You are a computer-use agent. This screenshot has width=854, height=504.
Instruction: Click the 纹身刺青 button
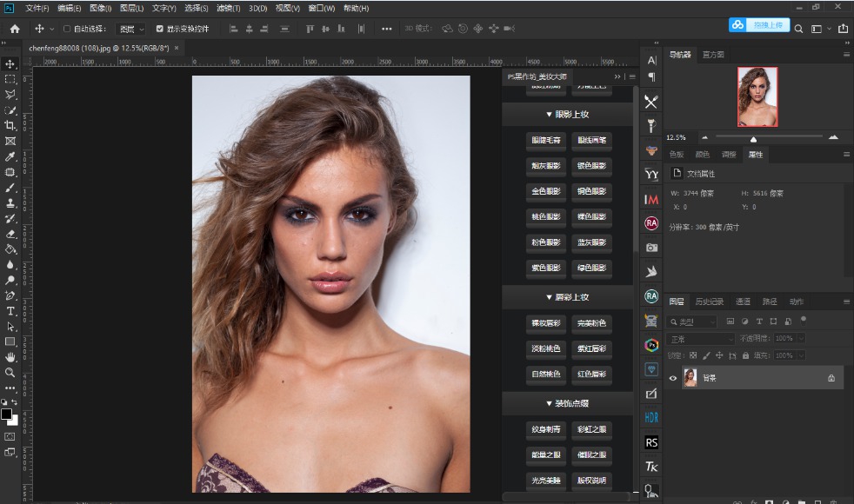(546, 429)
